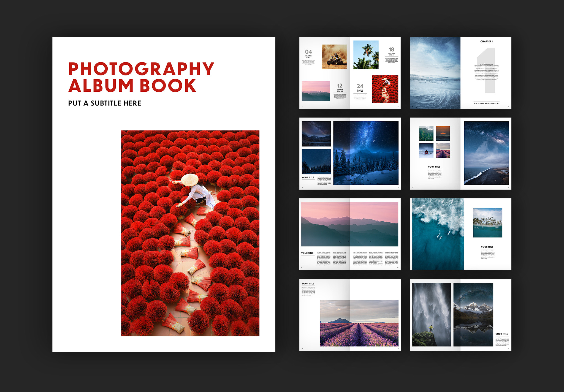Click the 'Put a subtitle here' text
The image size is (564, 392).
coord(105,103)
